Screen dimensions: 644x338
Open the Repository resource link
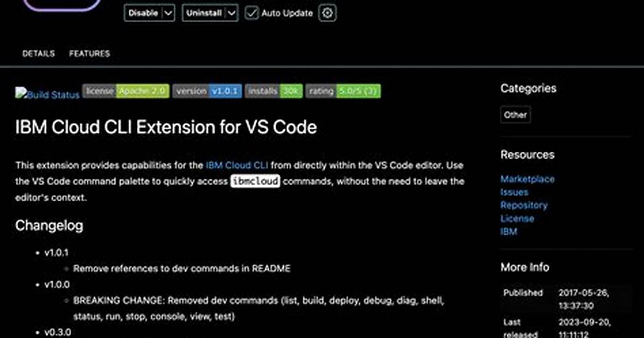(x=524, y=206)
